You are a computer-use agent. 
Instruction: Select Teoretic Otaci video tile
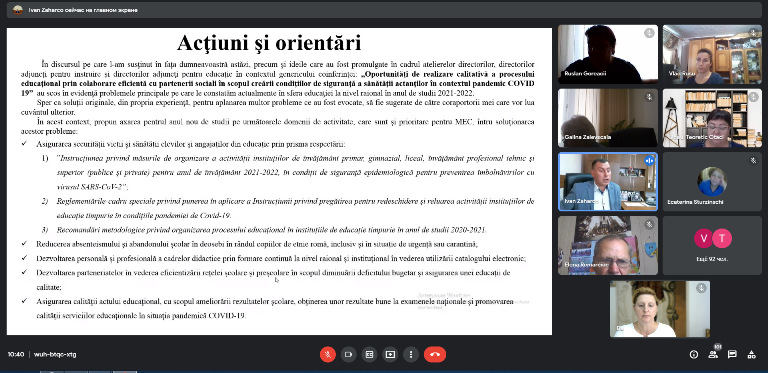(712, 118)
